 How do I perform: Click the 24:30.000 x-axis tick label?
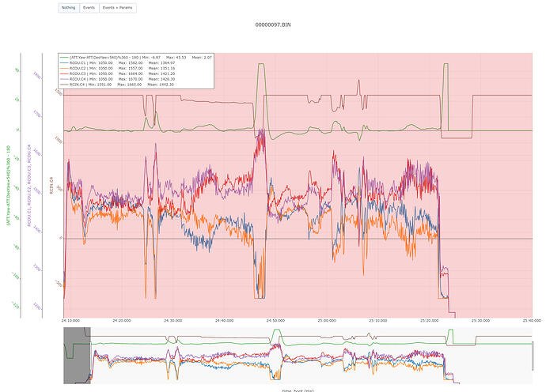pyautogui.click(x=173, y=320)
